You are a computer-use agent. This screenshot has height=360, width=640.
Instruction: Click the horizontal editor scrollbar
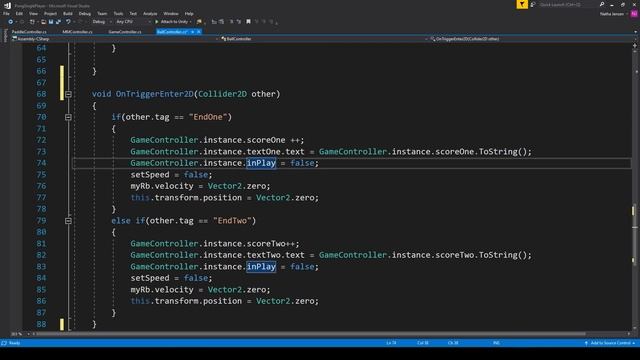coord(310,334)
